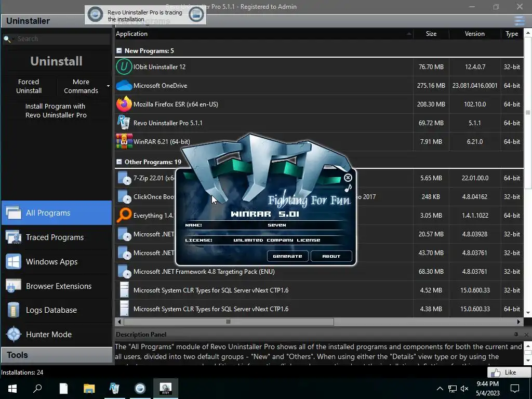
Task: Click the program list vertical scrollbar down arrow
Action: click(528, 313)
